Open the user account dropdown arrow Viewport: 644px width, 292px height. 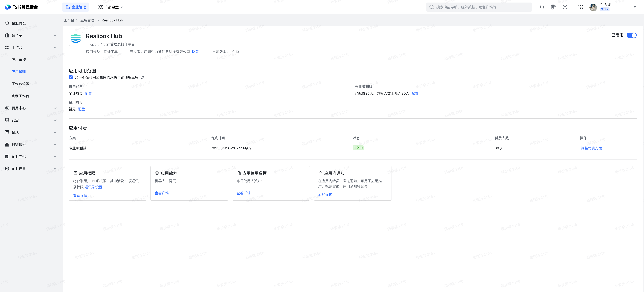point(635,7)
